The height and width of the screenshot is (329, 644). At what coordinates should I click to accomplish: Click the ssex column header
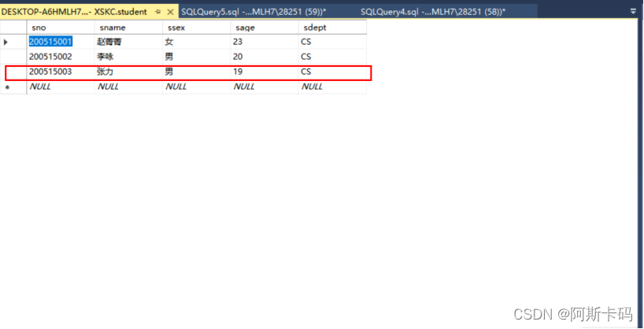click(197, 28)
